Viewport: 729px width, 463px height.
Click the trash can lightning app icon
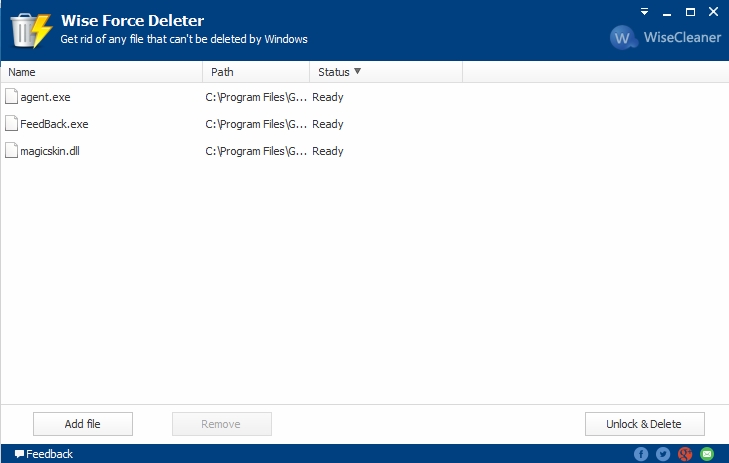(31, 30)
